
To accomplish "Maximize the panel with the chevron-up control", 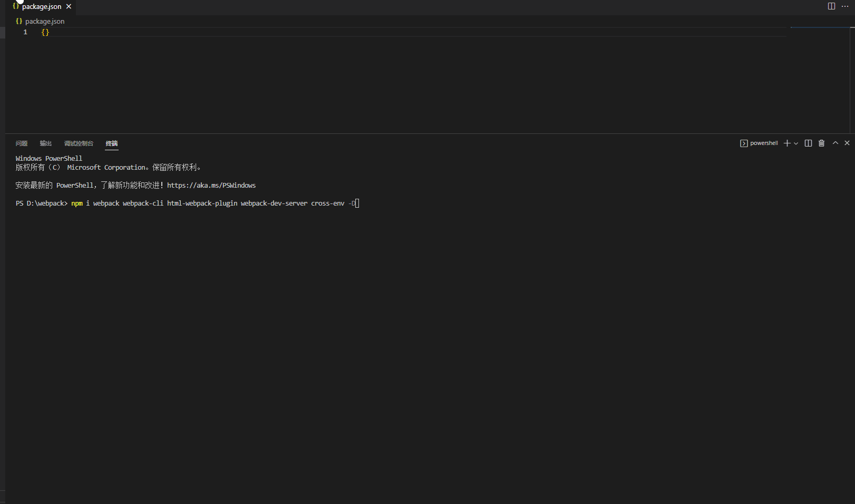I will pos(835,143).
